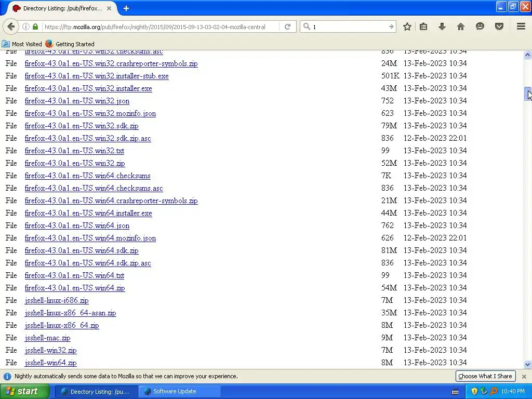The height and width of the screenshot is (399, 532).
Task: Open win32.mozinfo.json link
Action: [x=90, y=113]
